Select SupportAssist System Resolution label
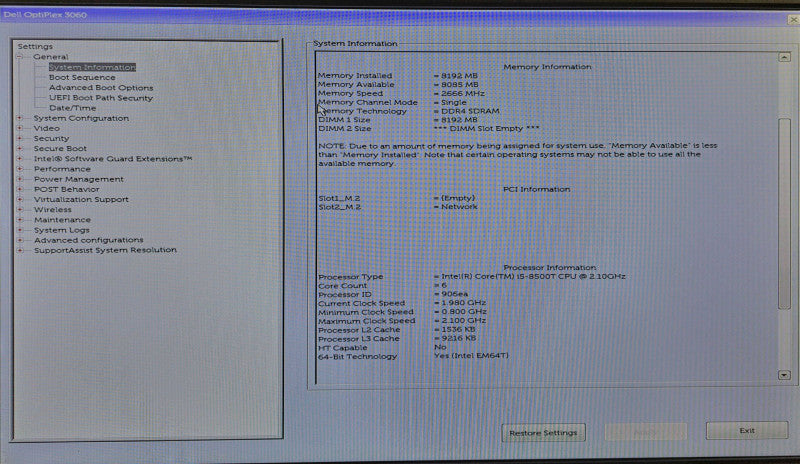Viewport: 800px width, 464px height. [105, 250]
